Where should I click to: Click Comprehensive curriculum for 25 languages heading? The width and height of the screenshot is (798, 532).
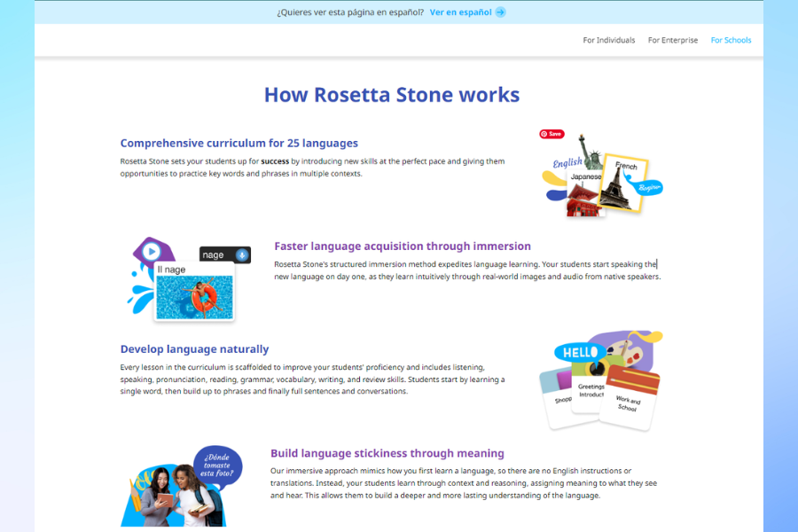point(239,143)
